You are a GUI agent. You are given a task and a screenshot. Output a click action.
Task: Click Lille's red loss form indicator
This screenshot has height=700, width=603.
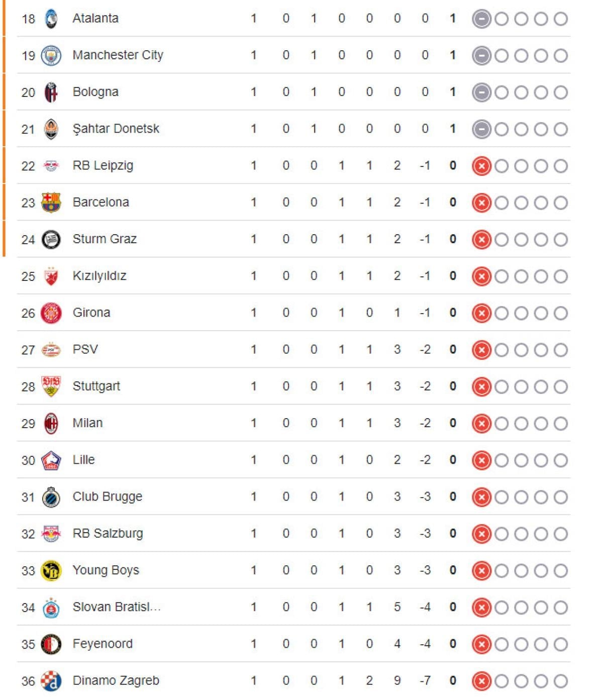tap(481, 460)
